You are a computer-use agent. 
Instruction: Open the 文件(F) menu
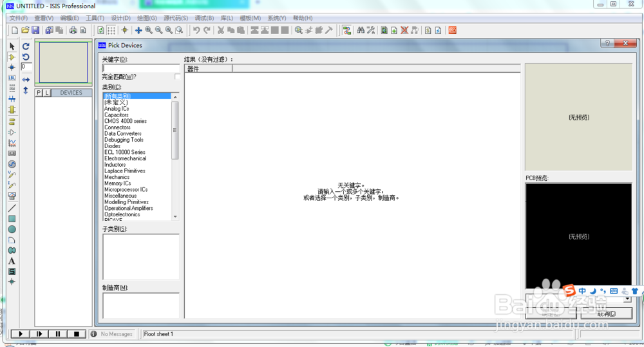[x=19, y=18]
